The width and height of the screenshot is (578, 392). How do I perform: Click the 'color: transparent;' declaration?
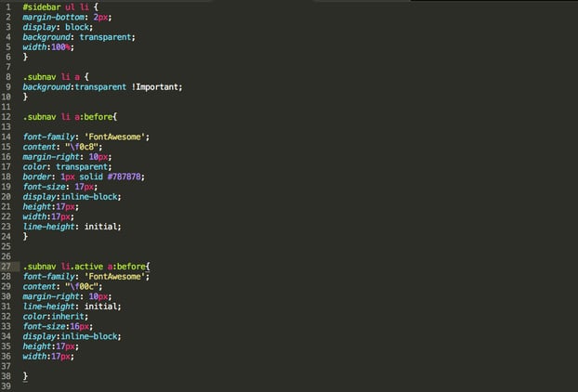pyautogui.click(x=67, y=166)
